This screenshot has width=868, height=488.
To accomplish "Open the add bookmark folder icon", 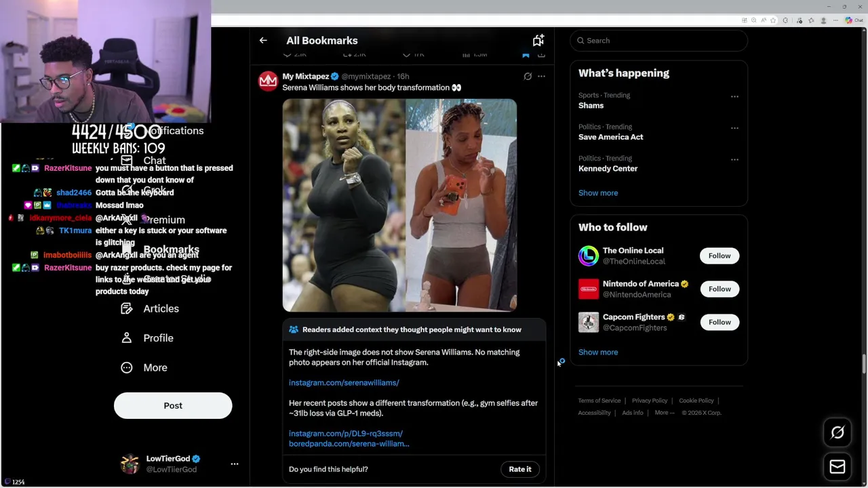I will click(x=538, y=41).
